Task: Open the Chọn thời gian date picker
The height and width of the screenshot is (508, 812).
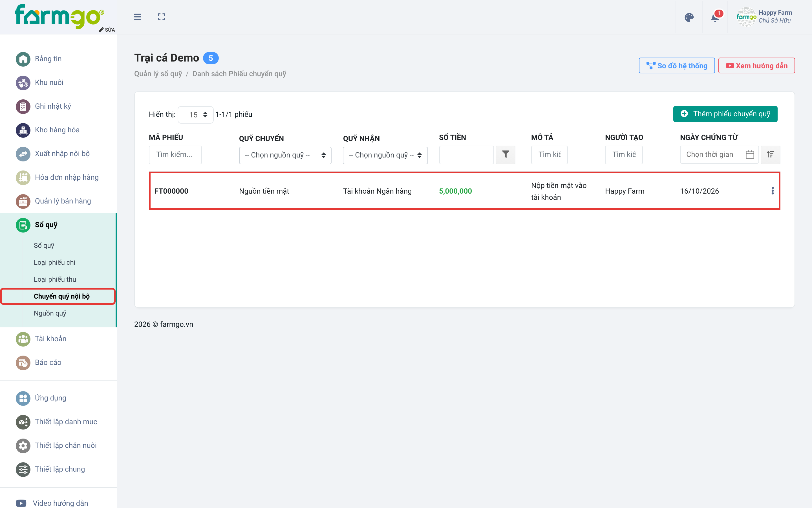Action: [719, 155]
